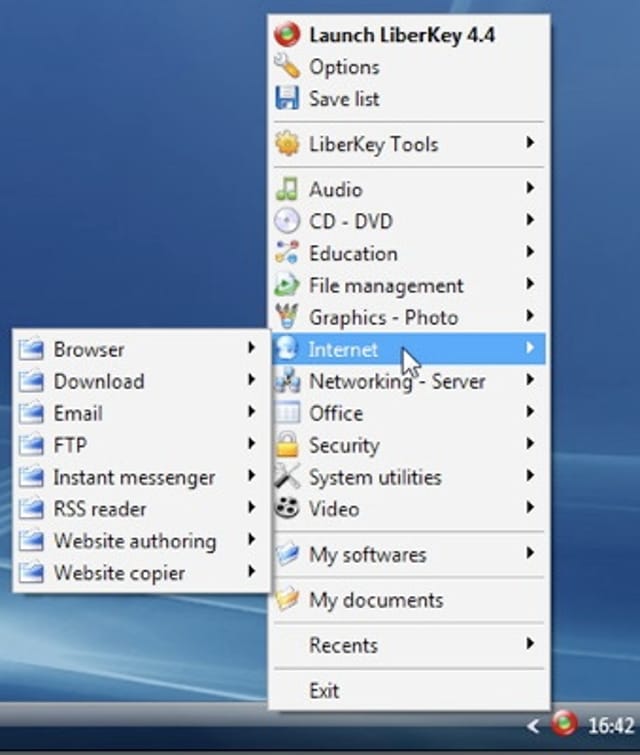This screenshot has width=640, height=755.
Task: Open the Instant messenger submenu entry
Action: pos(141,477)
